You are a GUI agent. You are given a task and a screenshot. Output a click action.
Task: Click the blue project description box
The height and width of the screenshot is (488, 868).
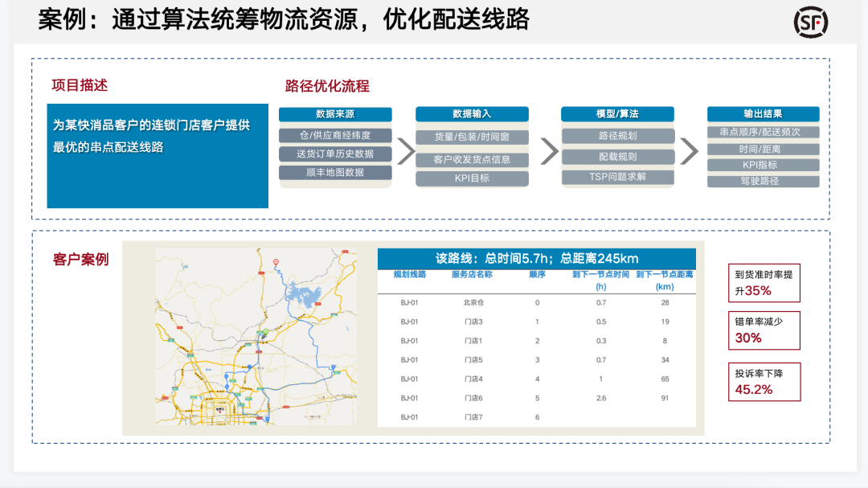tap(158, 156)
